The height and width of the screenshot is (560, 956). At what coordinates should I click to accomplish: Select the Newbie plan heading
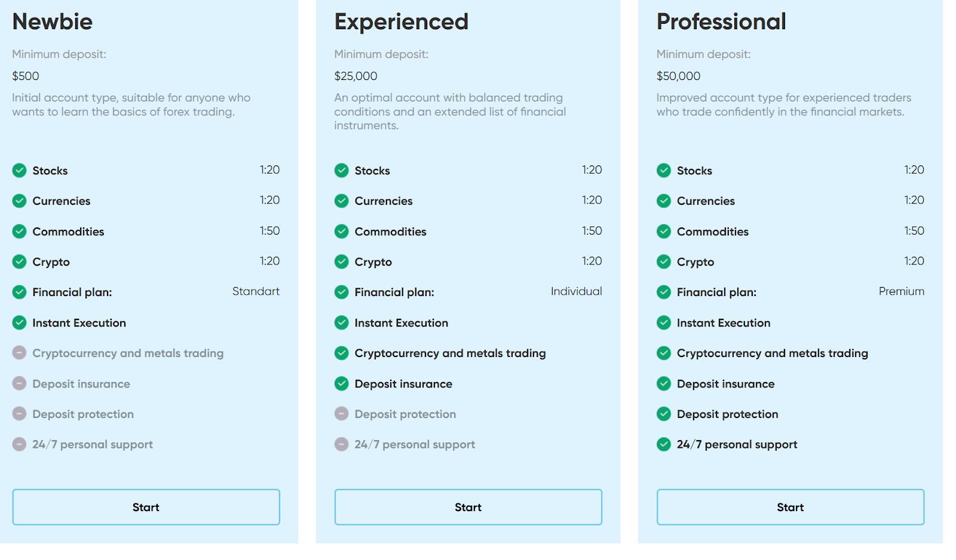(53, 21)
